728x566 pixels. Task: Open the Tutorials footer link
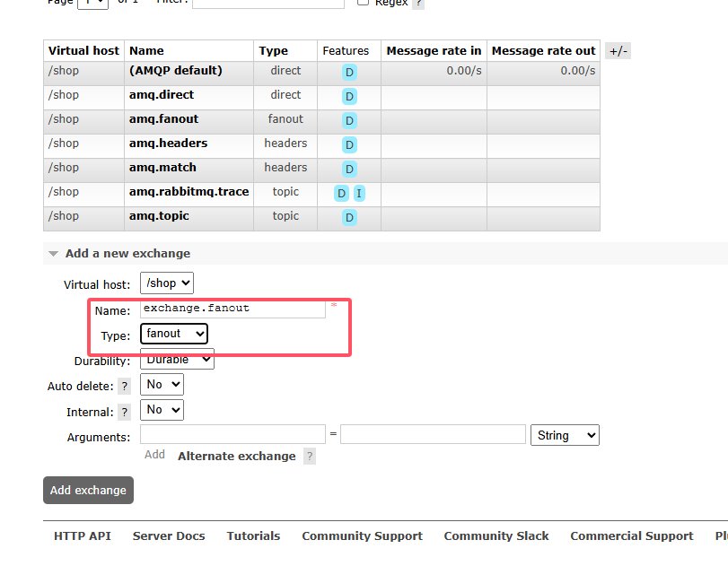pyautogui.click(x=253, y=536)
